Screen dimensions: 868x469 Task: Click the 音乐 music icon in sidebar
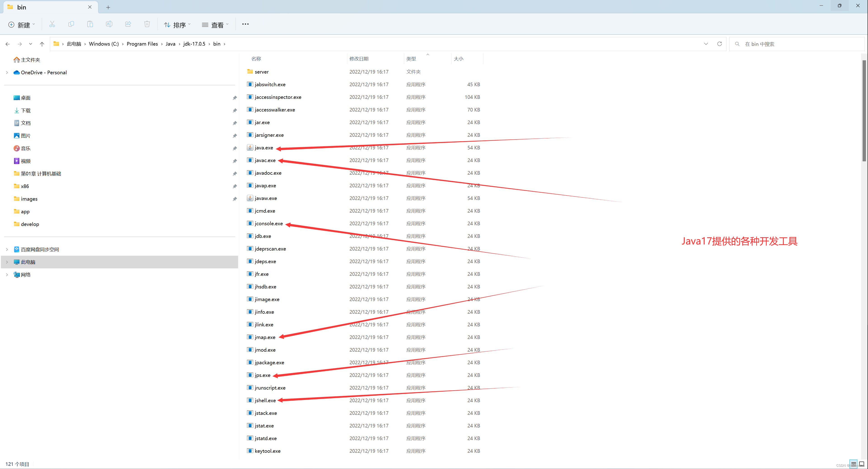pos(16,148)
